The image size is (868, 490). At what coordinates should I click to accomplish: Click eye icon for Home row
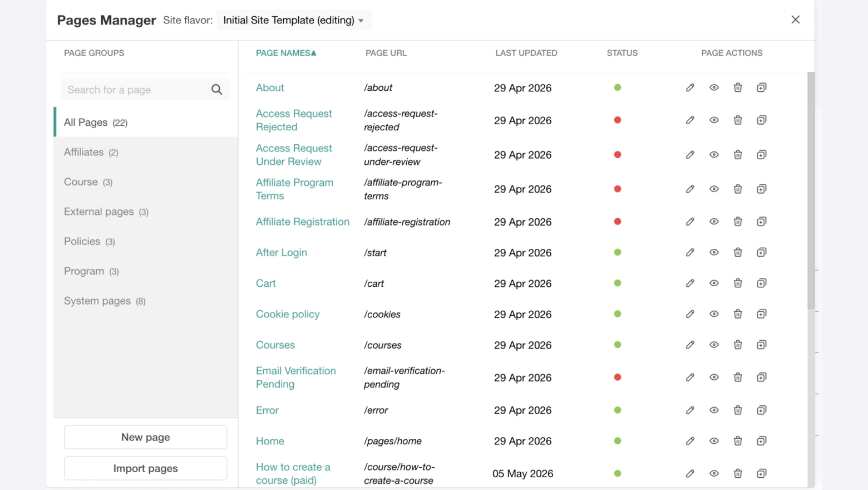(714, 441)
